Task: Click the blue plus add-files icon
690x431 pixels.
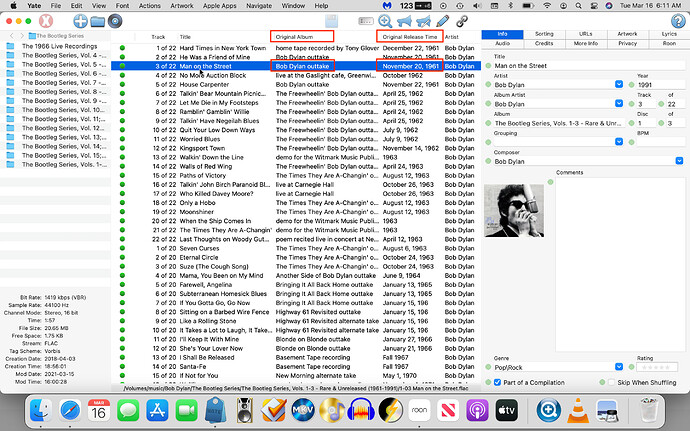Action: [80, 21]
